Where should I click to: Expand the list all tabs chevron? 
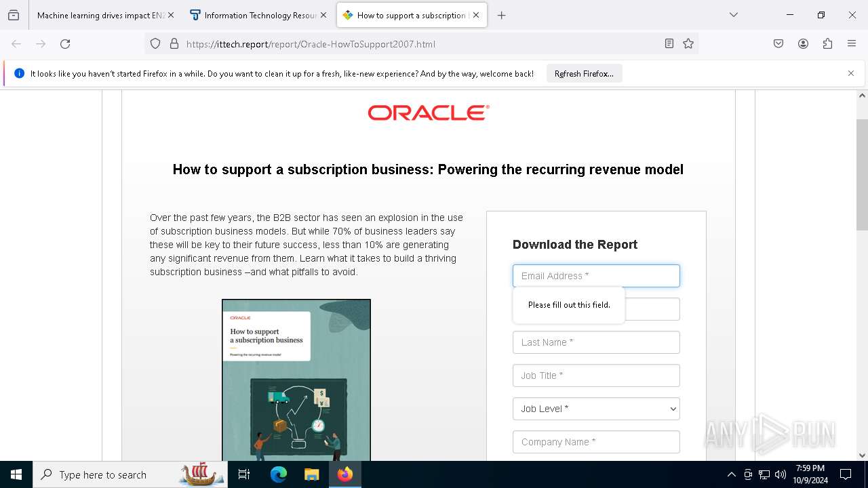(x=734, y=15)
